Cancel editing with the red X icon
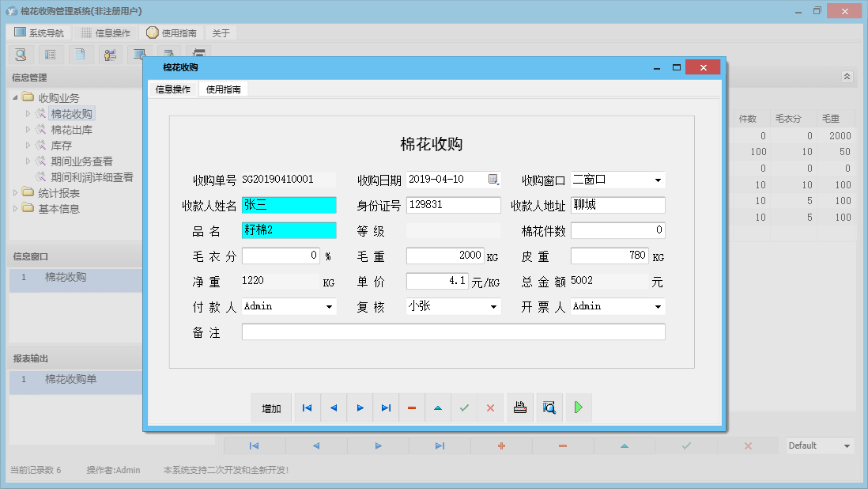 click(490, 407)
